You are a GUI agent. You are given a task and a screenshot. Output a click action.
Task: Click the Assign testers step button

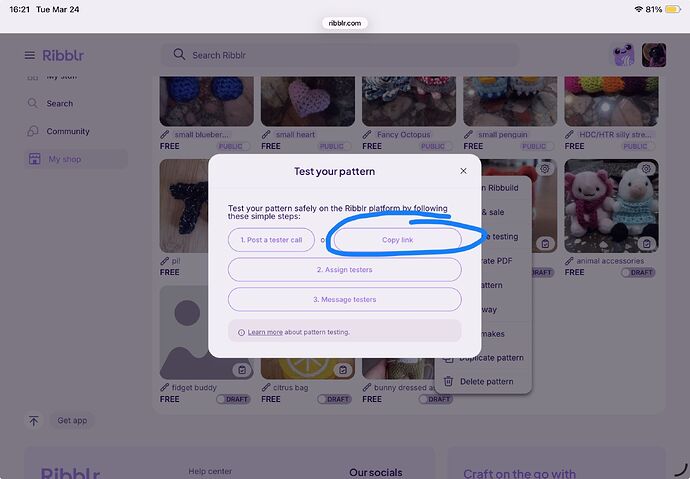[344, 270]
